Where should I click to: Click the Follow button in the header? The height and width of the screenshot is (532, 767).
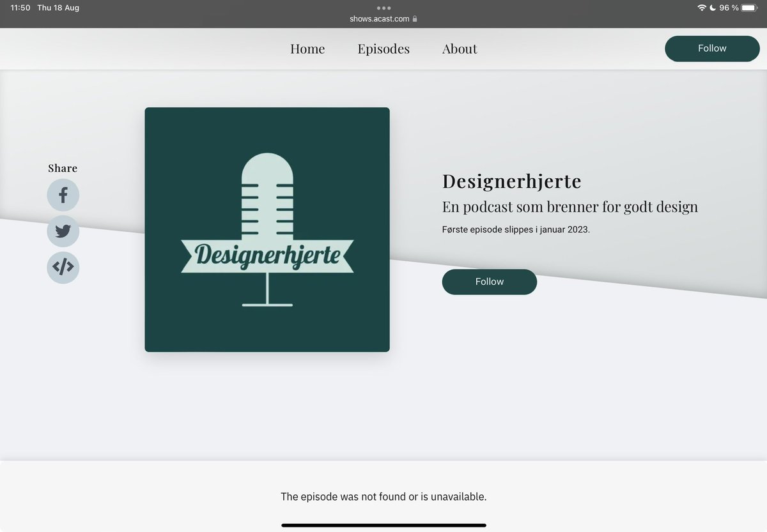[x=712, y=49]
